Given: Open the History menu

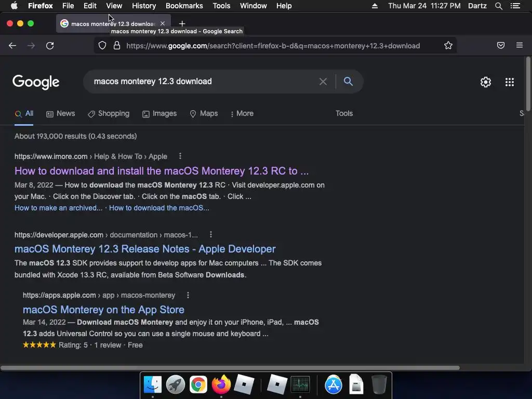Looking at the screenshot, I should (144, 6).
